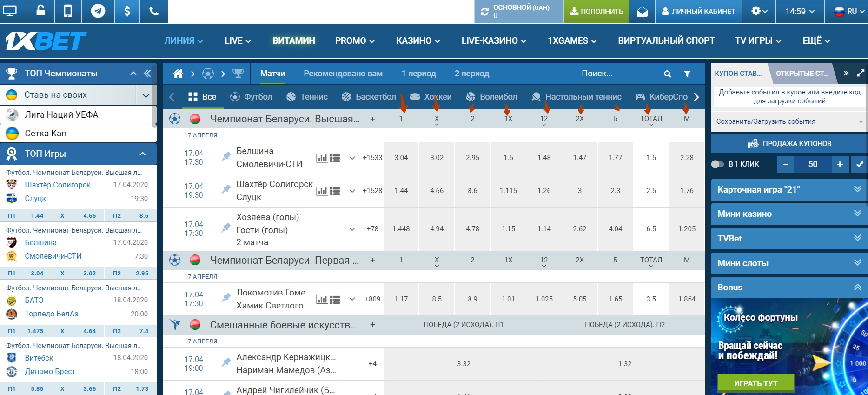Click the desktop monitor icon in top bar
The image size is (868, 395).
coord(10,11)
